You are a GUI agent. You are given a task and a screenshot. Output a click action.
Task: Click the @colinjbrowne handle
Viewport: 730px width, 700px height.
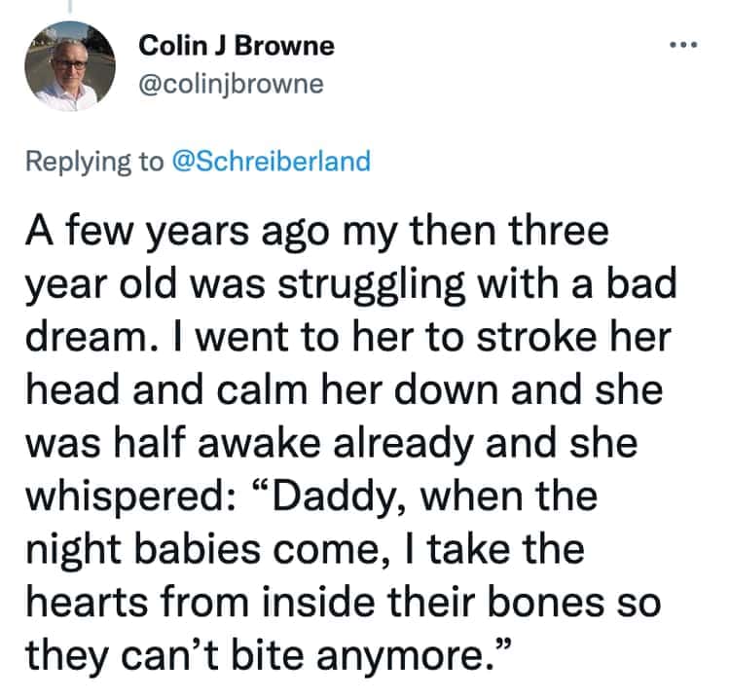click(x=232, y=84)
